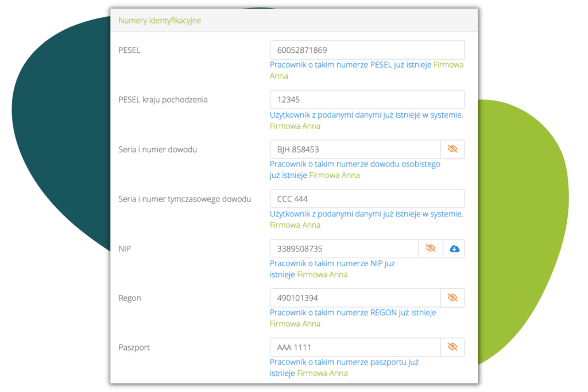
Task: Focus the Regon input field
Action: pyautogui.click(x=355, y=298)
